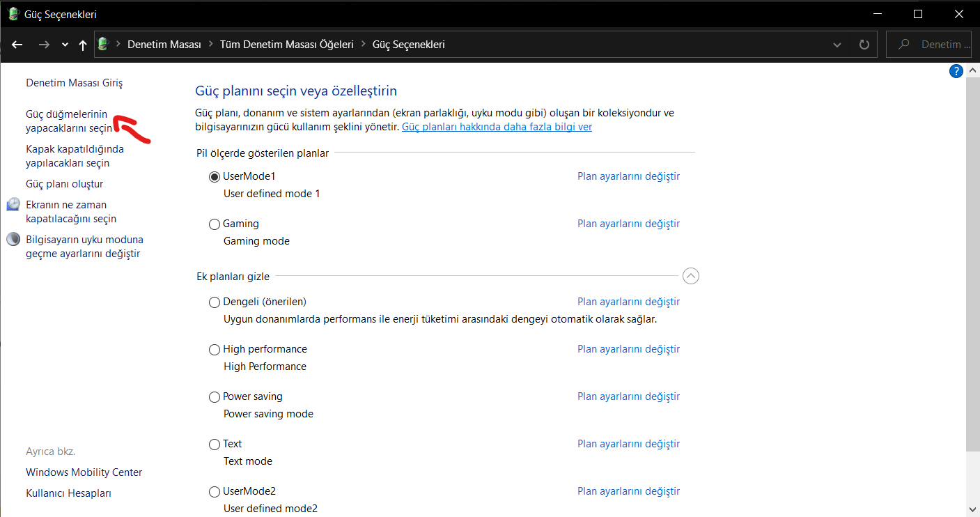The image size is (980, 517).
Task: Collapse the additional plans chevron
Action: click(x=690, y=277)
